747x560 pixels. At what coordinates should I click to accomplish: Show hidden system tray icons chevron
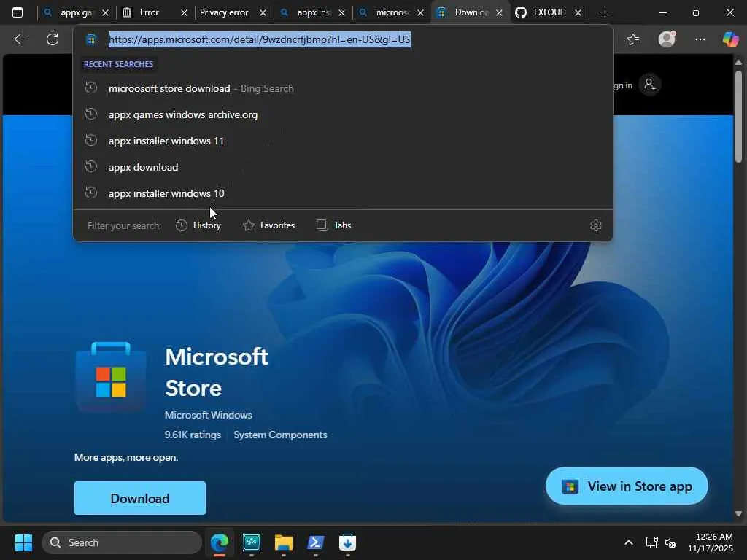pyautogui.click(x=629, y=542)
